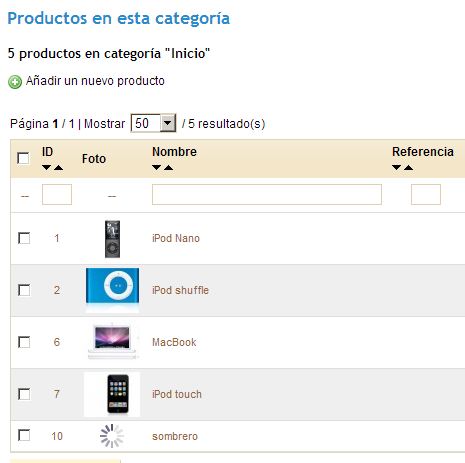Sort ID column ascending arrow
465x463 pixels.
(x=59, y=167)
